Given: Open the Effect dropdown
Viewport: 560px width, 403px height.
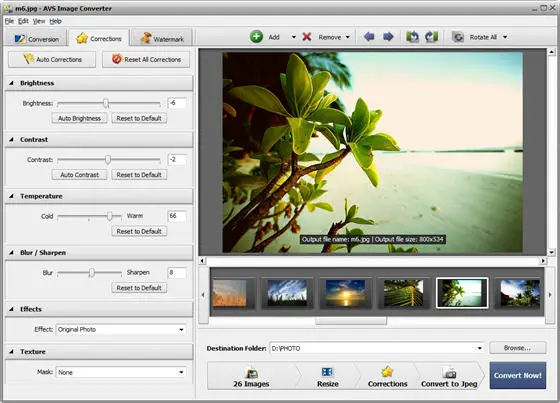Looking at the screenshot, I should point(181,329).
